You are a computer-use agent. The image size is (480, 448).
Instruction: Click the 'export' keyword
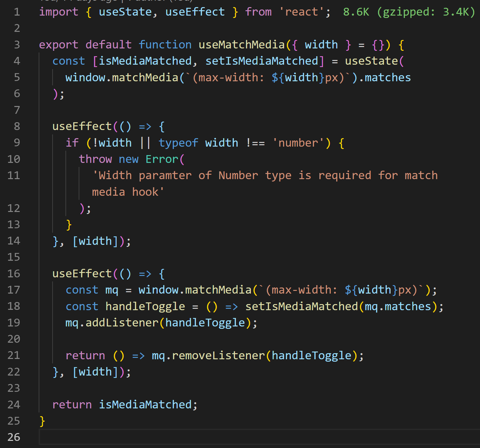(x=58, y=45)
